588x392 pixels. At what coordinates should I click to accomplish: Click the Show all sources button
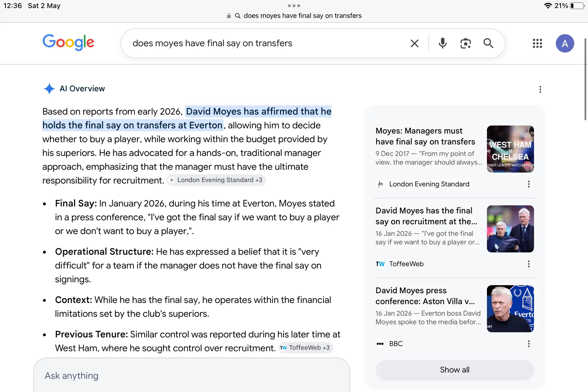coord(454,370)
